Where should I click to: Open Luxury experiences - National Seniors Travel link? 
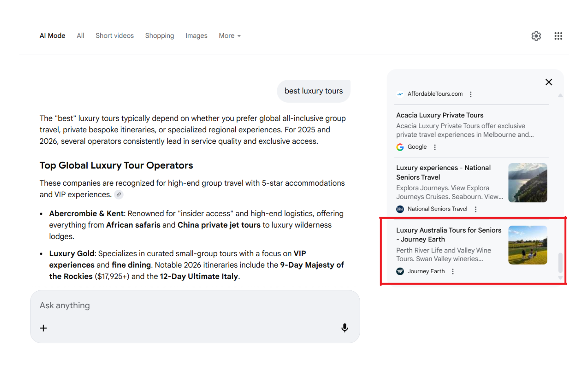click(443, 172)
